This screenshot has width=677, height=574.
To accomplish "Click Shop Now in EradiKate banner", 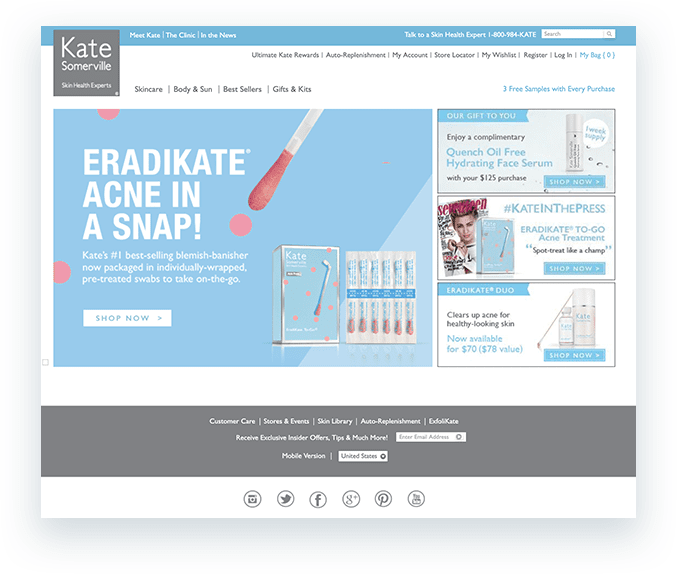I will [x=127, y=318].
